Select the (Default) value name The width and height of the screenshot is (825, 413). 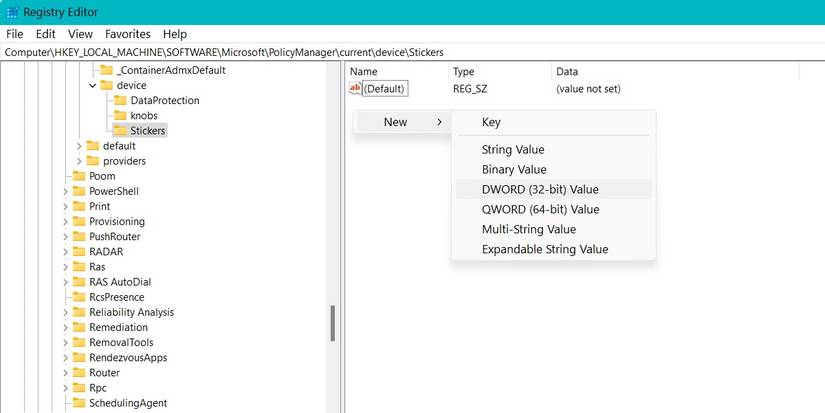pyautogui.click(x=385, y=89)
